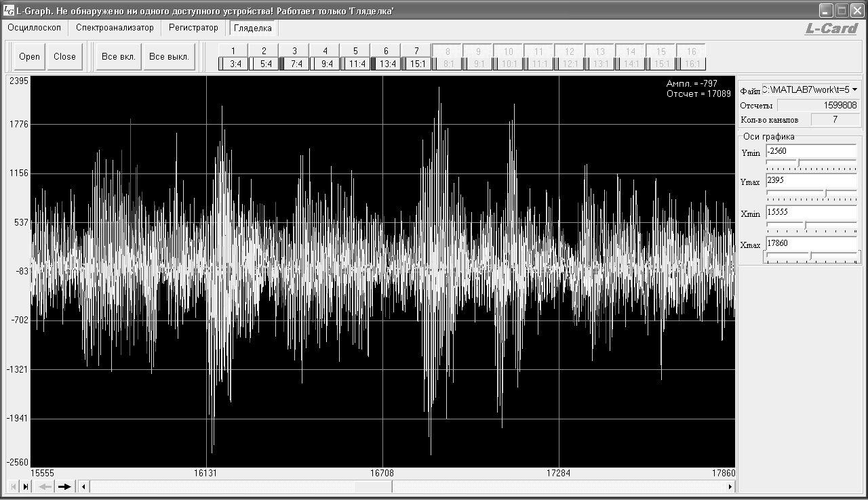Click the Ymax slider handle
The image size is (868, 500).
(x=825, y=193)
